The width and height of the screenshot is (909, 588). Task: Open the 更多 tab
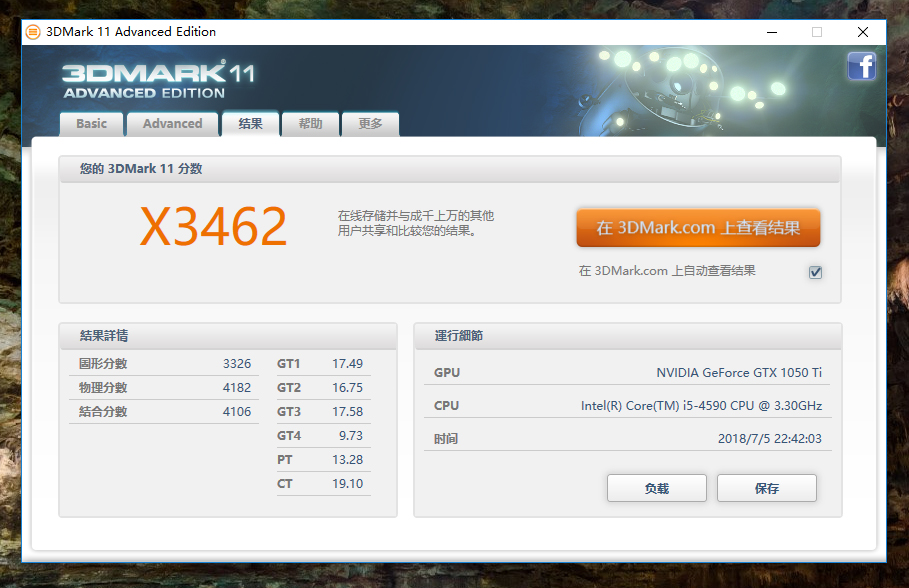370,124
